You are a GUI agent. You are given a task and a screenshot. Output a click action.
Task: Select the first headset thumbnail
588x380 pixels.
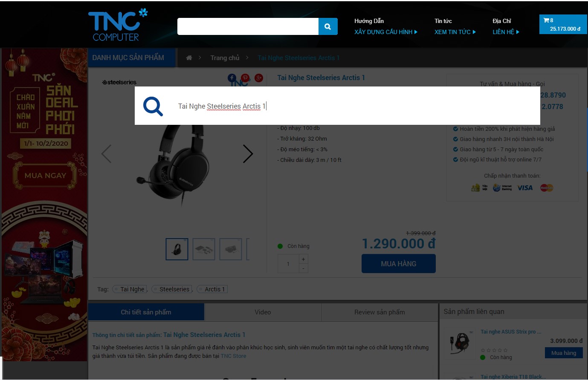coord(177,249)
